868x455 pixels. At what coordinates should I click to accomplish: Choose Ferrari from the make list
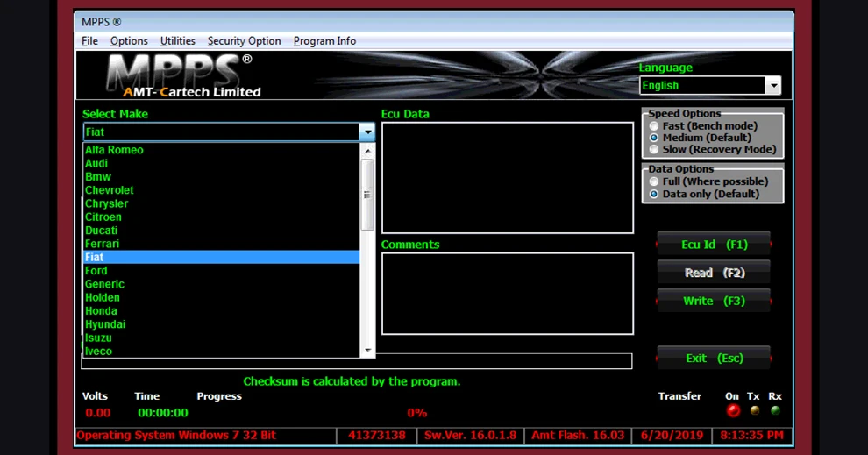(x=222, y=244)
